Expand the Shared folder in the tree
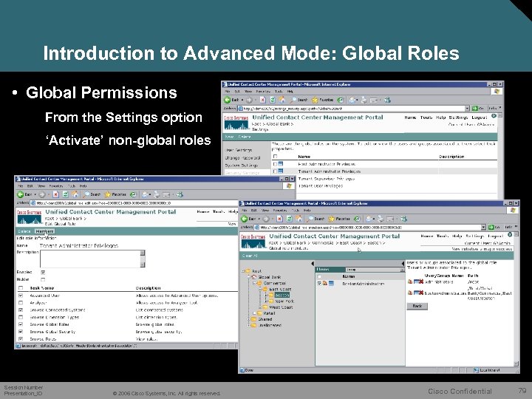The width and height of the screenshot is (532, 399). pyautogui.click(x=249, y=319)
